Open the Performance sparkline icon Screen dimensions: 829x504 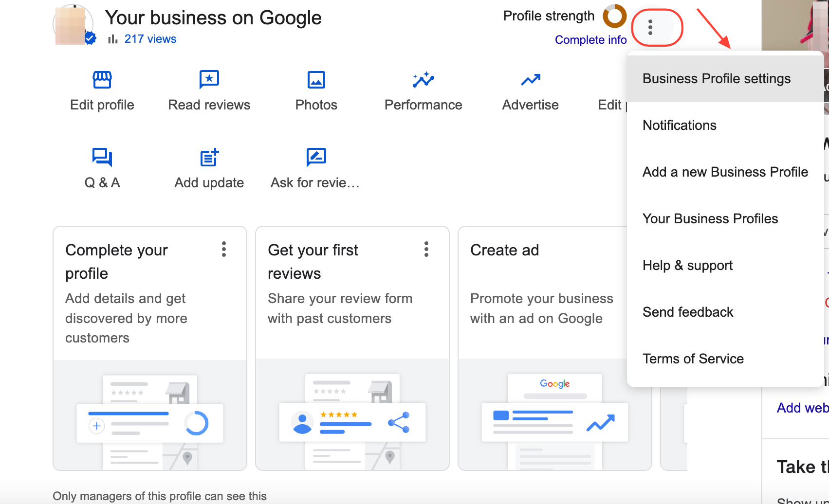click(x=424, y=80)
